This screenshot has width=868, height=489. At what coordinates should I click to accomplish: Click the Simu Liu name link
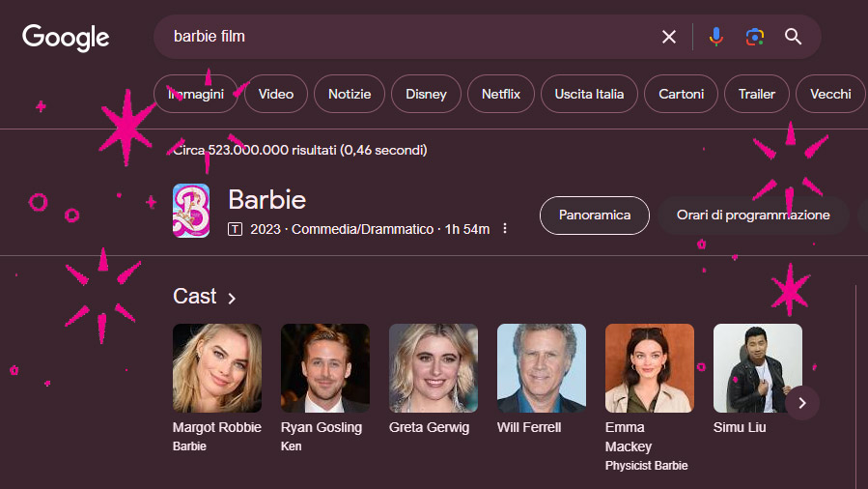pyautogui.click(x=740, y=427)
